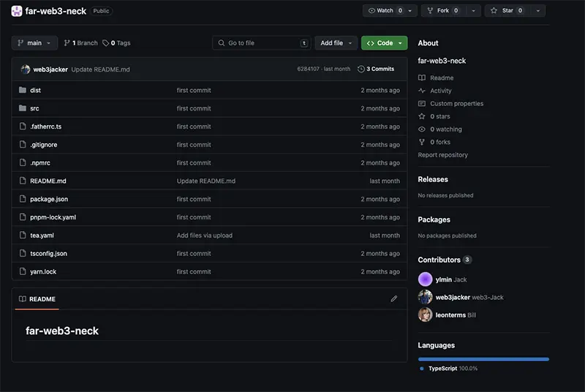This screenshot has height=392, width=585.
Task: Open the green Code dropdown button
Action: tap(385, 43)
